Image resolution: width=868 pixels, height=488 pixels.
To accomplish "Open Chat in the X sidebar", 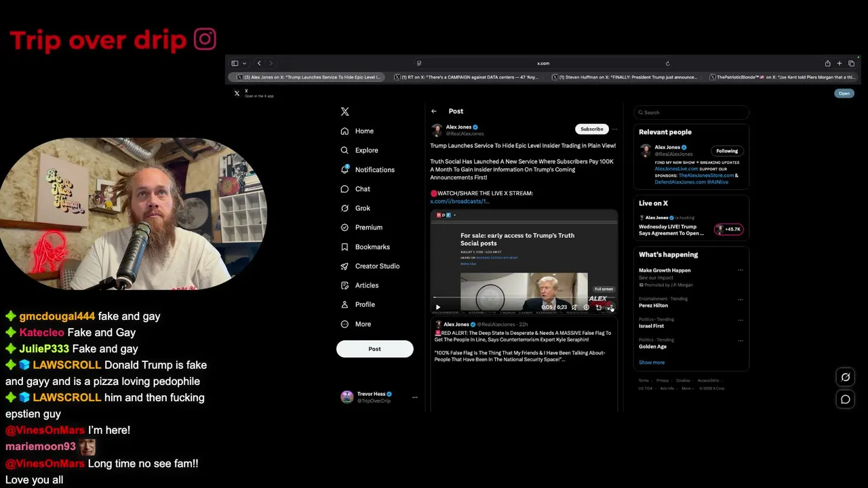I will (355, 189).
